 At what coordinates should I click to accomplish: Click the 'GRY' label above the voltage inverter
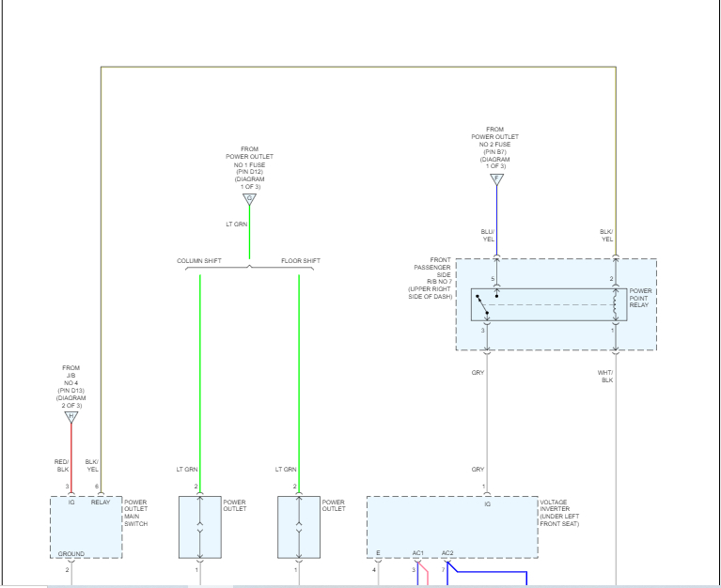(x=478, y=469)
